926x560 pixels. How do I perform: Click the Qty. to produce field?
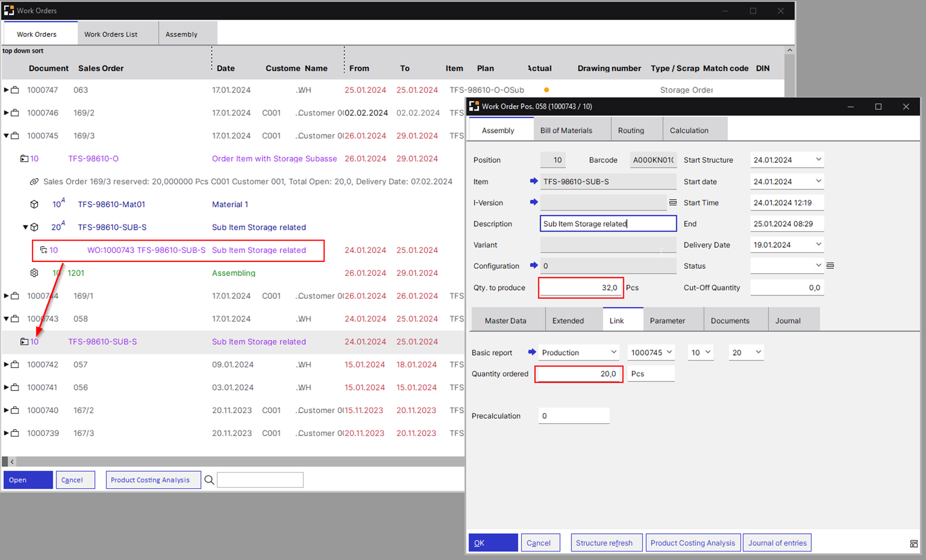point(580,288)
